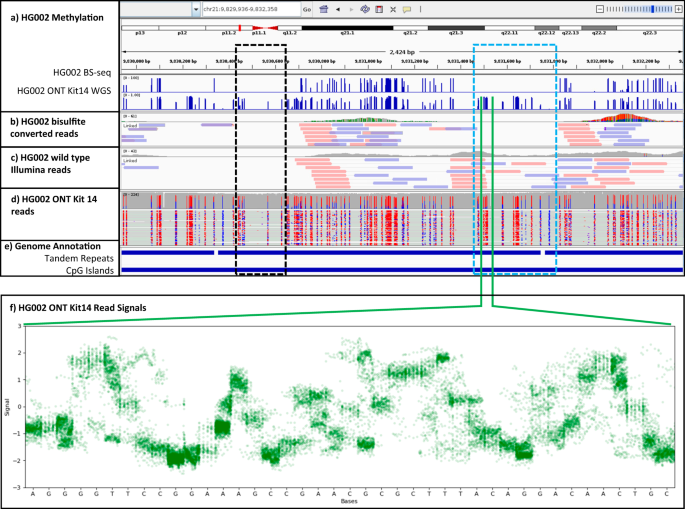Click the CpG Islands annotation track name
Image resolution: width=685 pixels, height=509 pixels.
83,270
